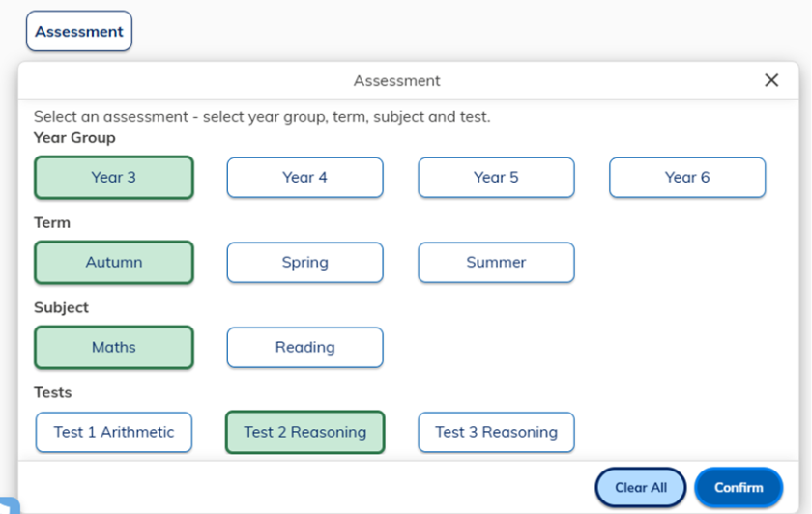The image size is (812, 514).
Task: Select Year 6 year group
Action: 687,178
